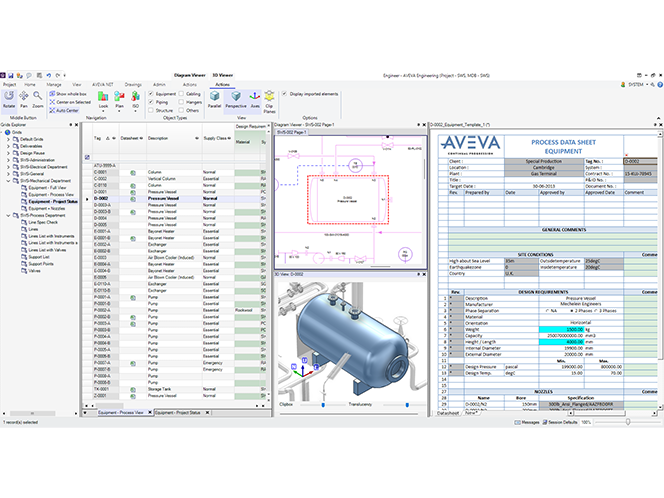Image resolution: width=664 pixels, height=498 pixels.
Task: Toggle the Axes display icon
Action: pyautogui.click(x=255, y=99)
